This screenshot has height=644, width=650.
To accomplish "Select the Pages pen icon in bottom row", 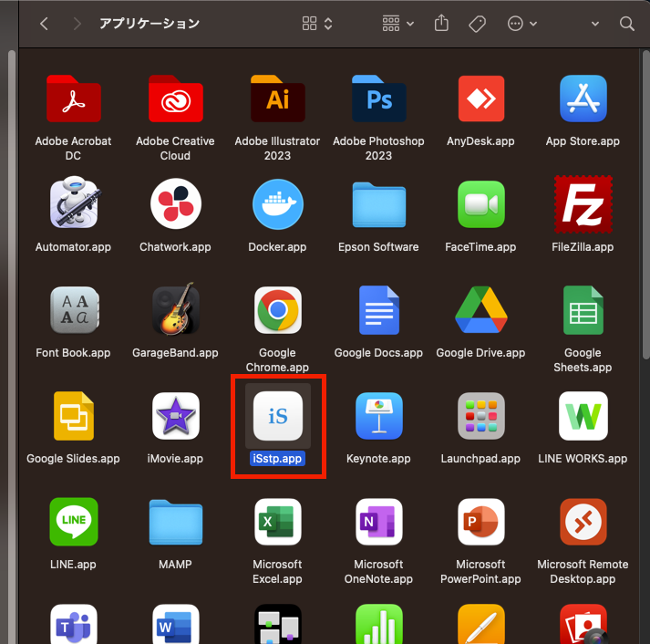I will point(480,624).
